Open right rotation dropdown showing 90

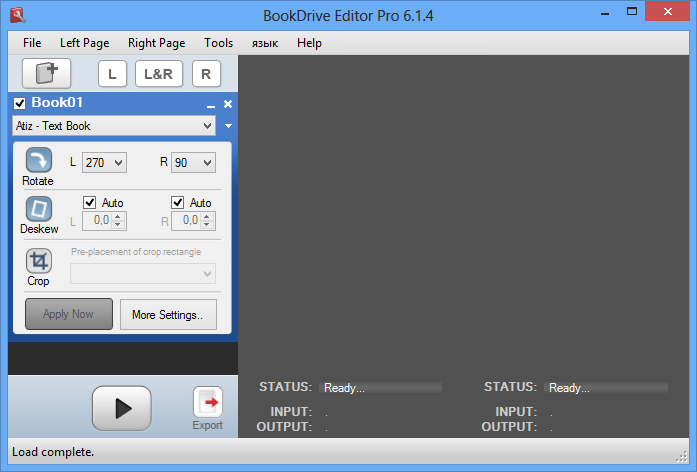[x=193, y=163]
